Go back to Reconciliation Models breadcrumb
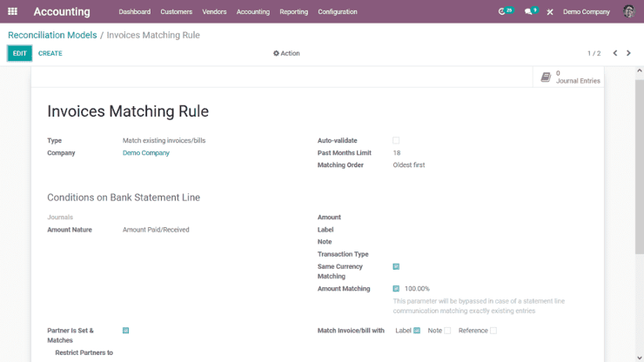The width and height of the screenshot is (644, 362). [52, 35]
